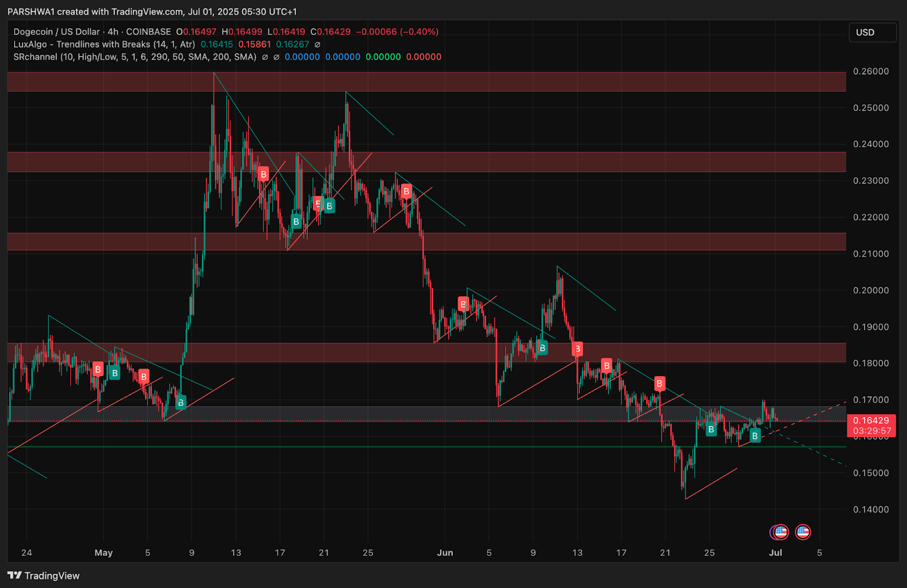Image resolution: width=907 pixels, height=588 pixels.
Task: Click the 0.26000 price axis label
Action: [x=871, y=71]
